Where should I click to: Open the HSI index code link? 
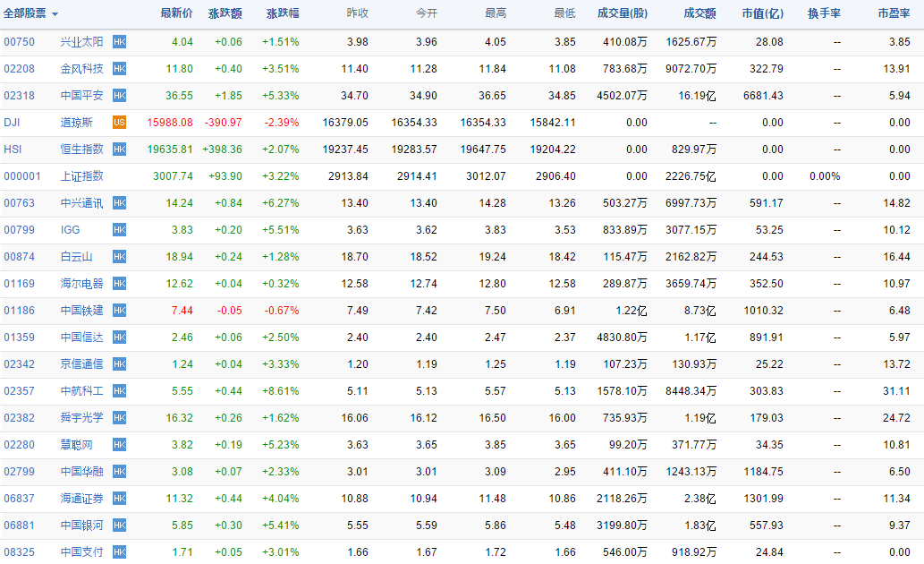(x=13, y=150)
